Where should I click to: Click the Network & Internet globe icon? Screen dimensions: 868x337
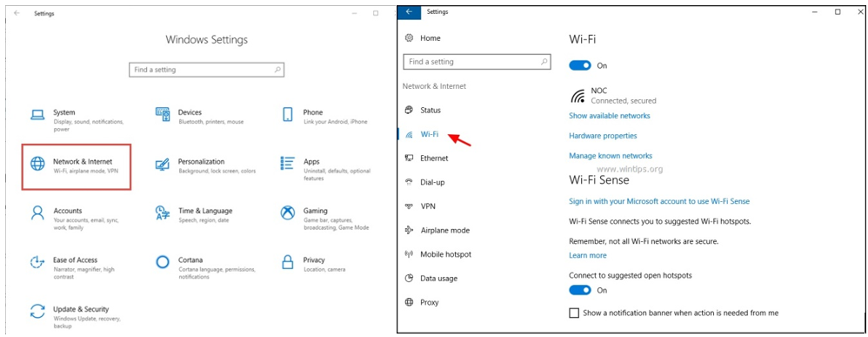[x=37, y=164]
